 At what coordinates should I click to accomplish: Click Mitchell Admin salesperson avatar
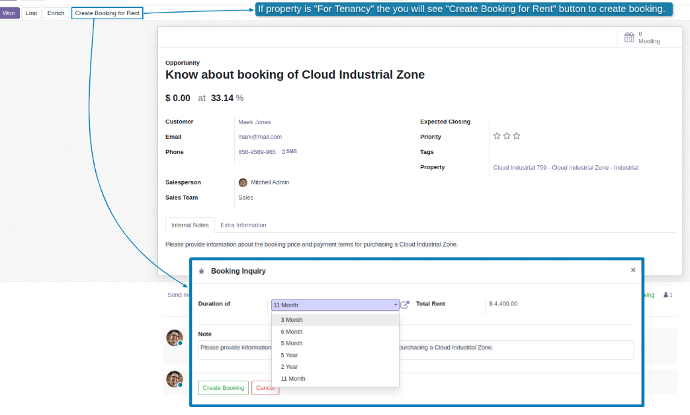click(243, 182)
